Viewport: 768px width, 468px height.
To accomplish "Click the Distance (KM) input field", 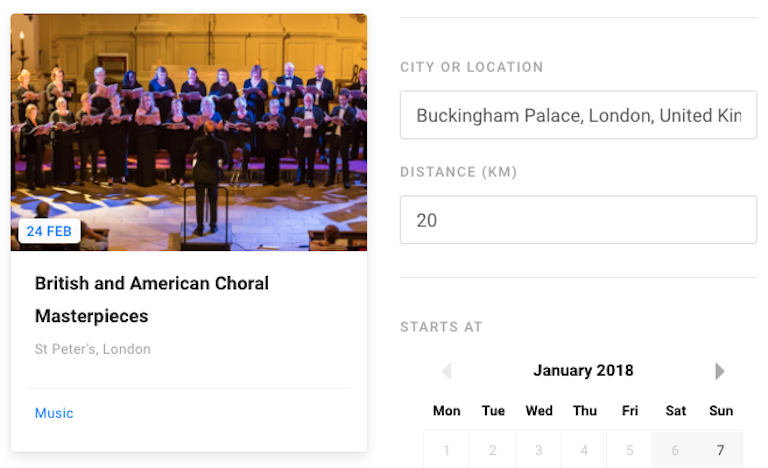I will click(x=578, y=220).
